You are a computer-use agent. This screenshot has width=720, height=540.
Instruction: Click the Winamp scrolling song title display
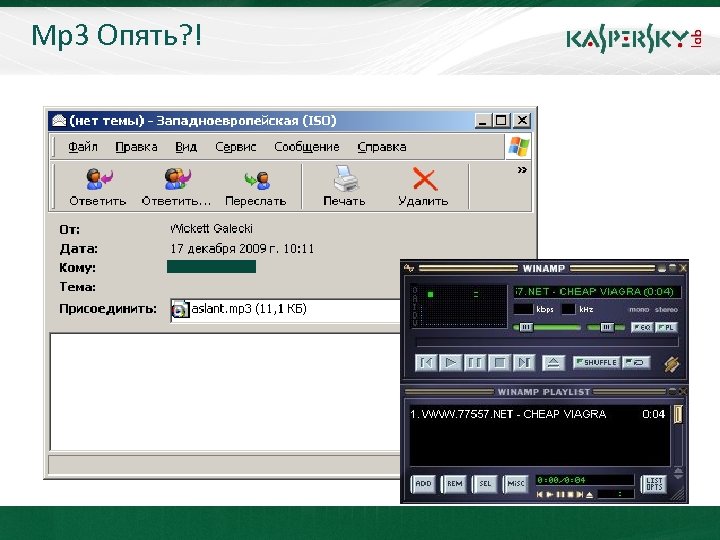coord(596,292)
